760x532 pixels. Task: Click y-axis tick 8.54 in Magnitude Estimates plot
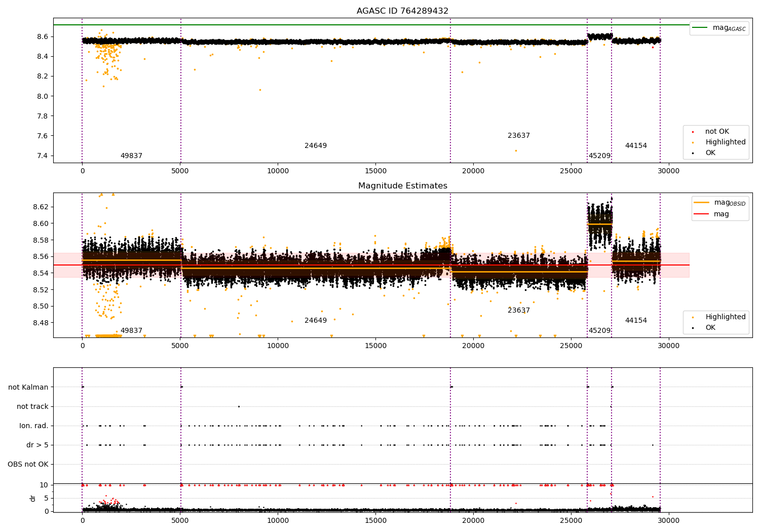(40, 274)
